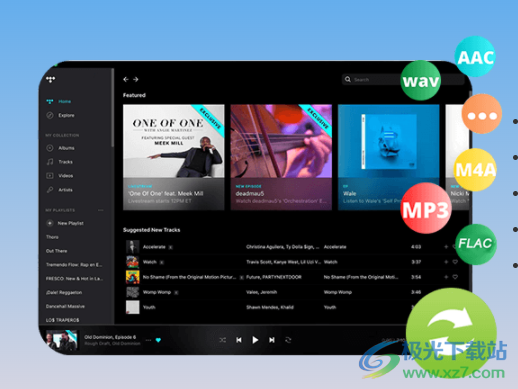Click the TIDAL logo in sidebar
The image size is (518, 389).
click(51, 79)
